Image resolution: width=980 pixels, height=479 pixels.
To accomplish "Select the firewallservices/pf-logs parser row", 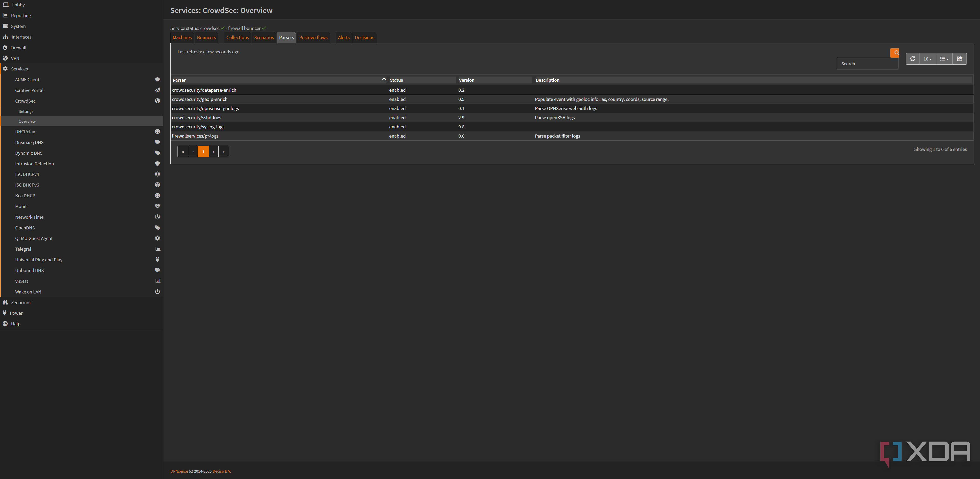I will click(x=572, y=136).
